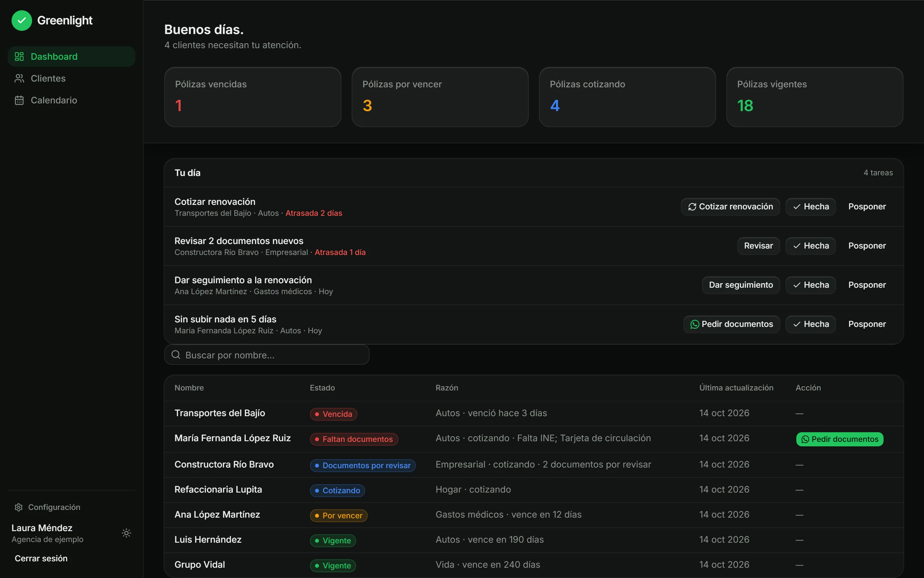The width and height of the screenshot is (924, 578).
Task: Click the Última actualización column header
Action: tap(736, 388)
